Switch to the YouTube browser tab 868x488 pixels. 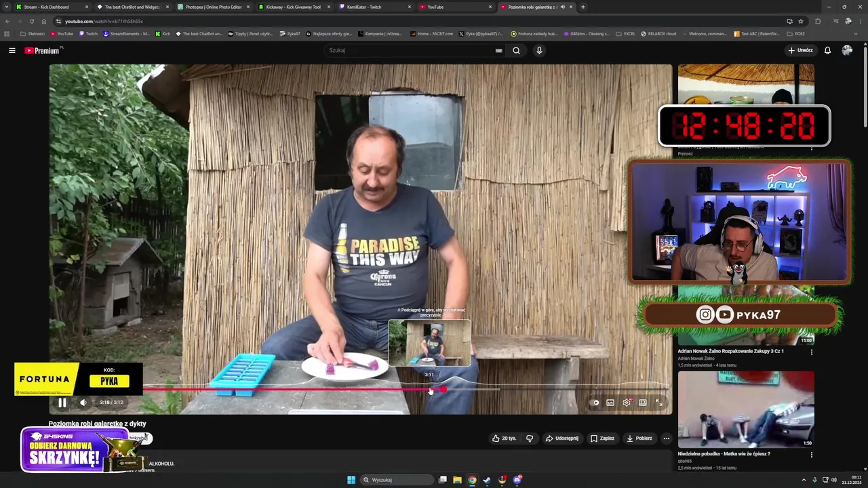click(x=456, y=7)
